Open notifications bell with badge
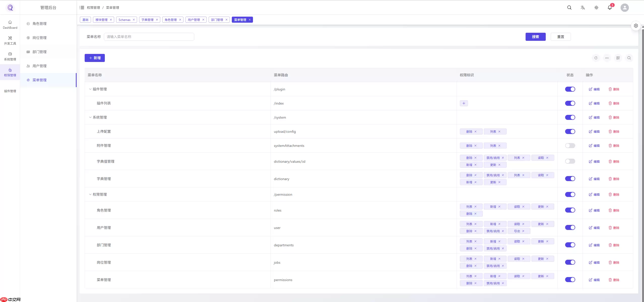Screen dimensions: 644x302 pyautogui.click(x=610, y=8)
